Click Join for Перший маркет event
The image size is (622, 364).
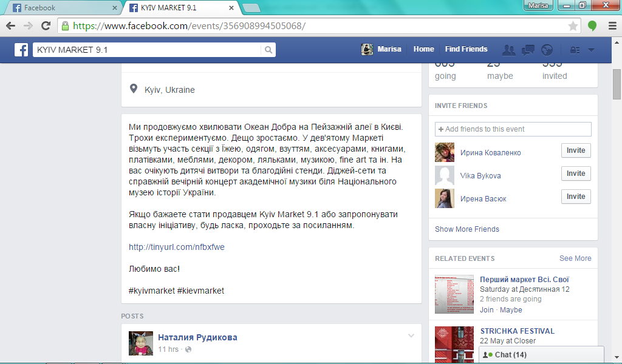[x=487, y=310]
